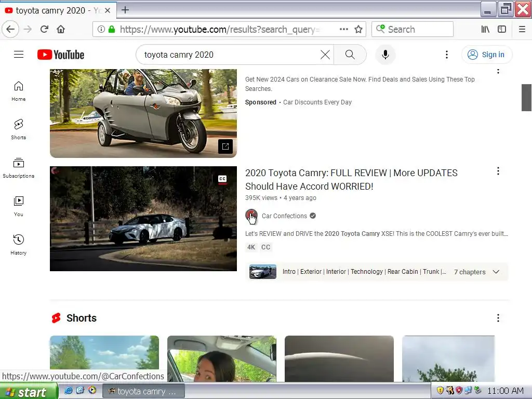The height and width of the screenshot is (399, 532).
Task: Go back using the browser back arrow
Action: (10, 29)
